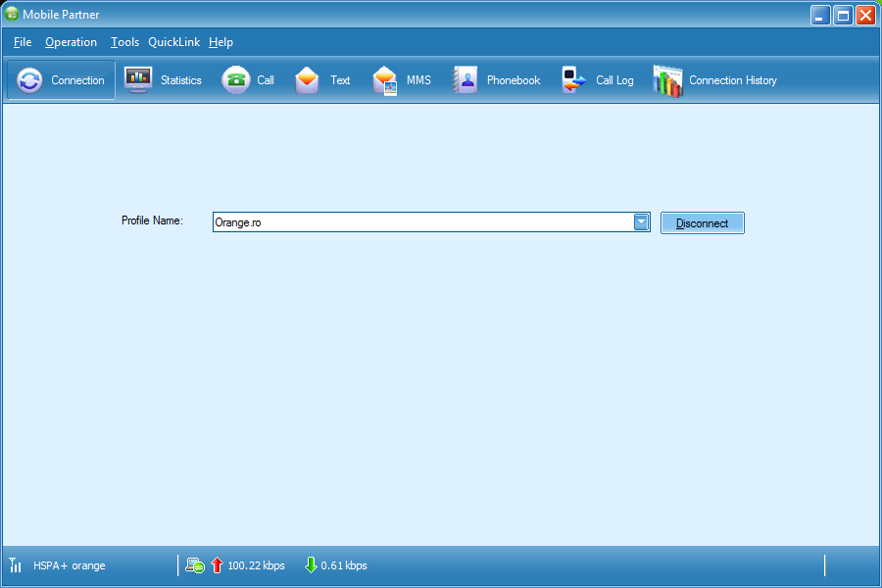Open the Text envelope icon

point(307,80)
